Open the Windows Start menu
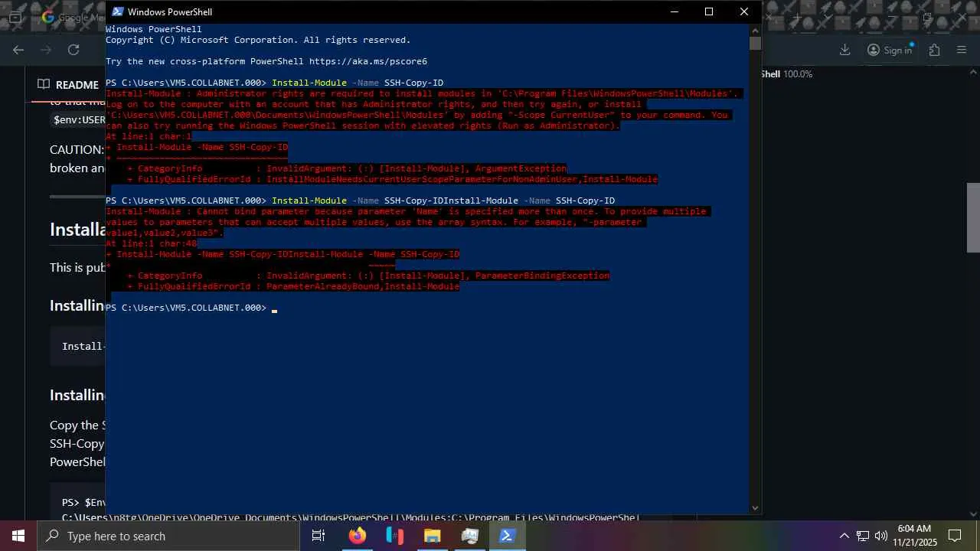Screen dimensions: 980x551 click(18, 536)
